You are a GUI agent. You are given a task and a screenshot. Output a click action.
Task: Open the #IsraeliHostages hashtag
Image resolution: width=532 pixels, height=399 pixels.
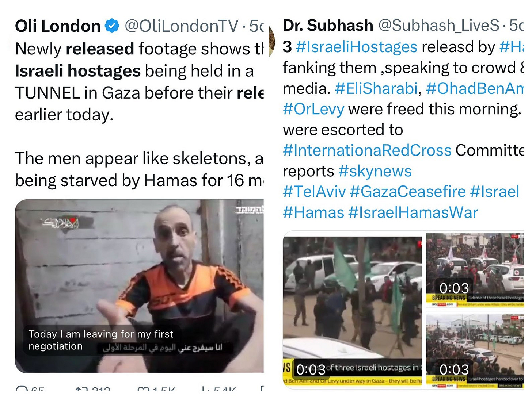(x=357, y=47)
